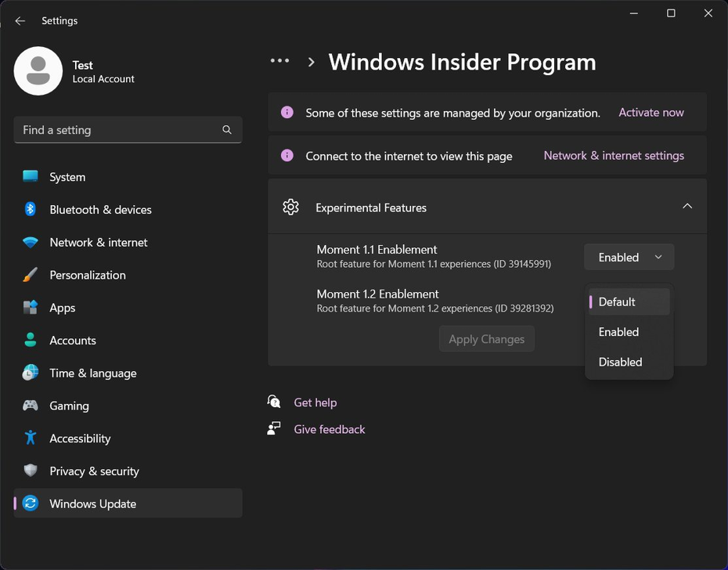Click the Find a setting search box
Image resolution: width=728 pixels, height=570 pixels.
coord(128,130)
